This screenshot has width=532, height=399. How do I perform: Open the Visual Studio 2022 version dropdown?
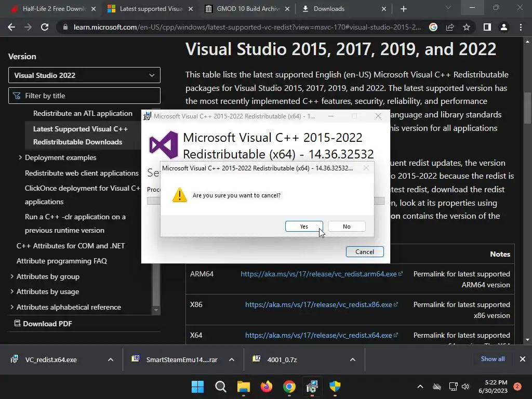(84, 75)
